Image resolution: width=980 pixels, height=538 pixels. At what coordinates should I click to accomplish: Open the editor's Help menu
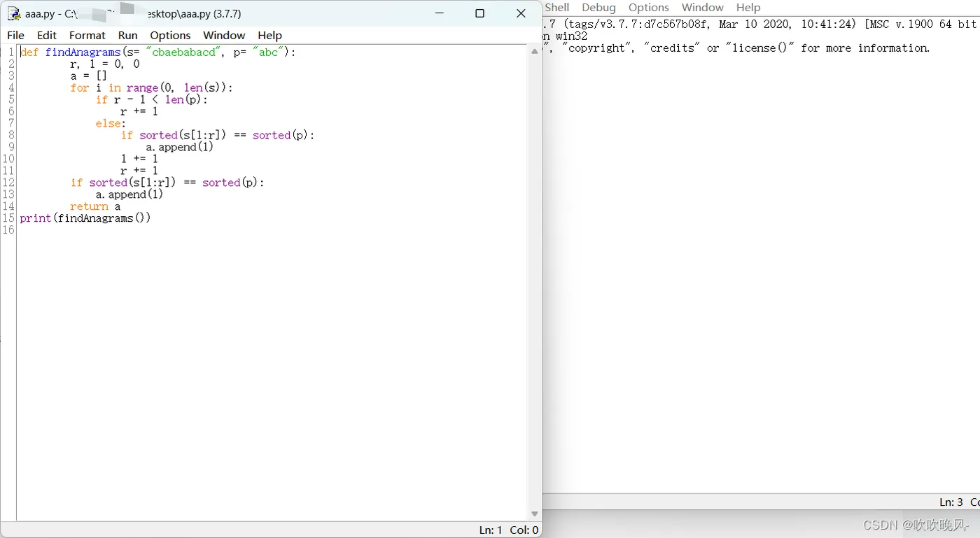point(269,35)
